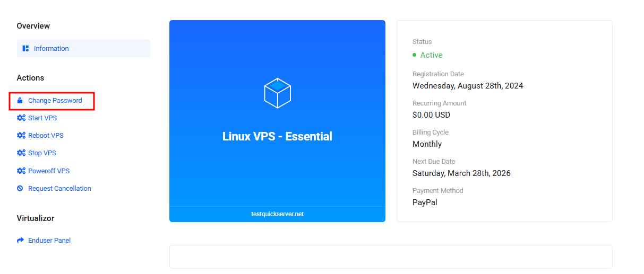Viewport: 644px width, 274px height.
Task: Click the ban icon next to Request Cancellation
Action: point(20,189)
